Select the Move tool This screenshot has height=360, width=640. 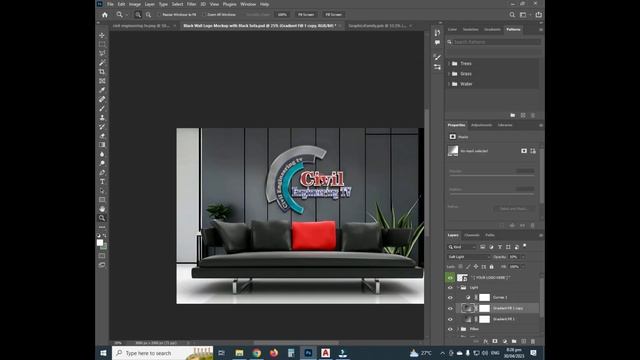click(x=102, y=36)
